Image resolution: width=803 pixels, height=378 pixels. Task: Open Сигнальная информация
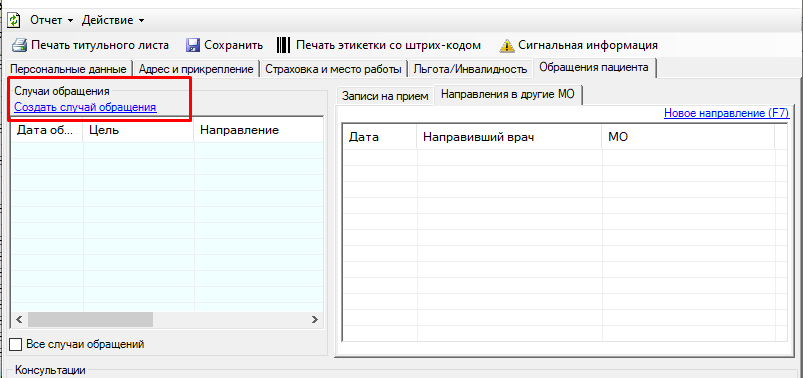click(x=579, y=45)
